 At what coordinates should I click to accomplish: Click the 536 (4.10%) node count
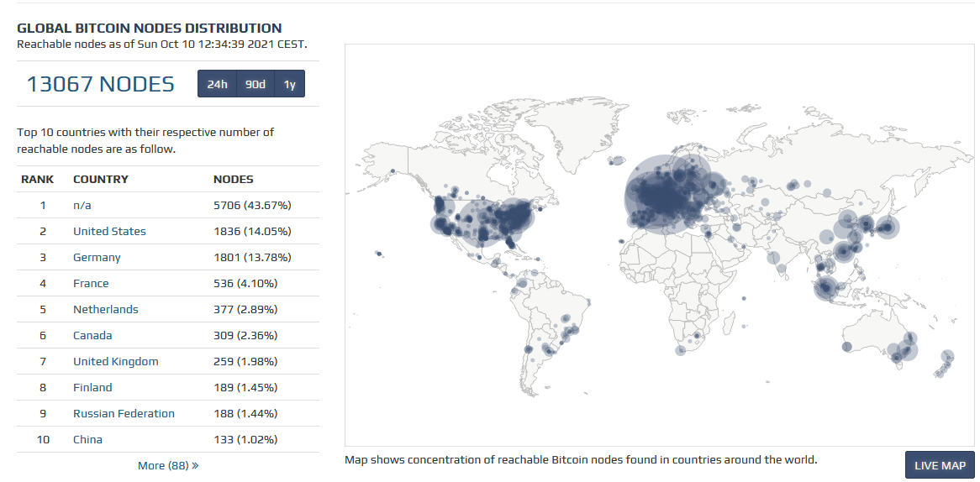245,284
